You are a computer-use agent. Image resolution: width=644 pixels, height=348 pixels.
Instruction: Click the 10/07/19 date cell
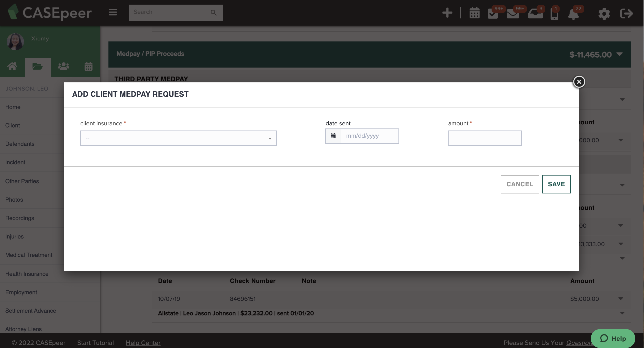point(169,299)
